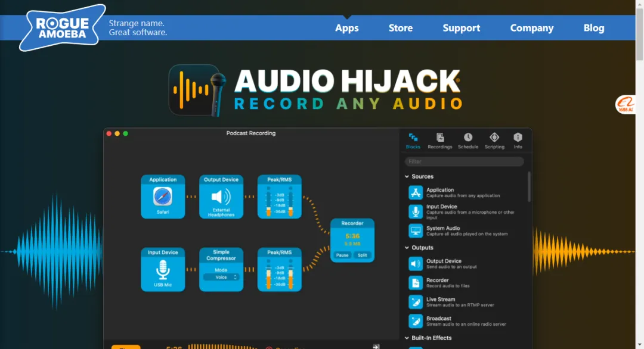This screenshot has width=644, height=349.
Task: Open the Store page
Action: pyautogui.click(x=401, y=28)
